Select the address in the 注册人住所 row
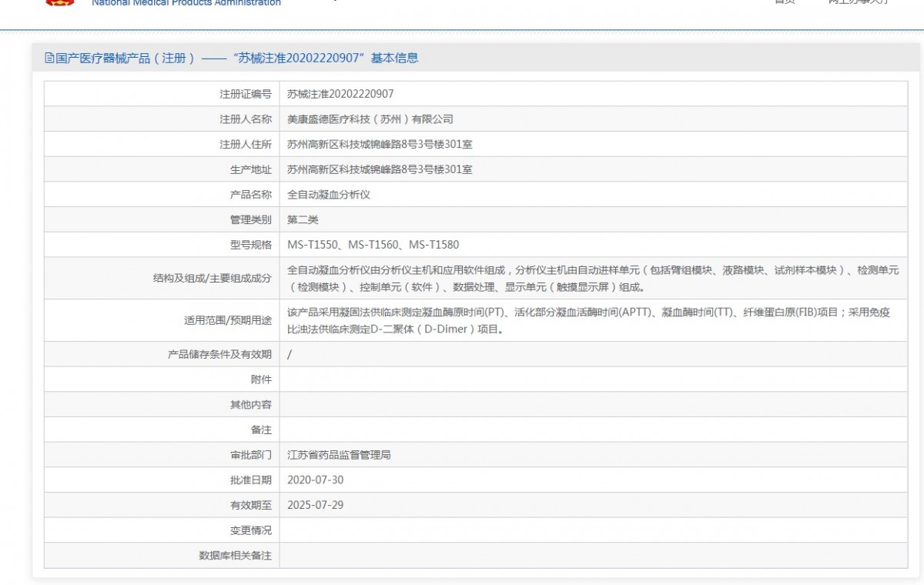This screenshot has height=585, width=924. click(x=380, y=144)
